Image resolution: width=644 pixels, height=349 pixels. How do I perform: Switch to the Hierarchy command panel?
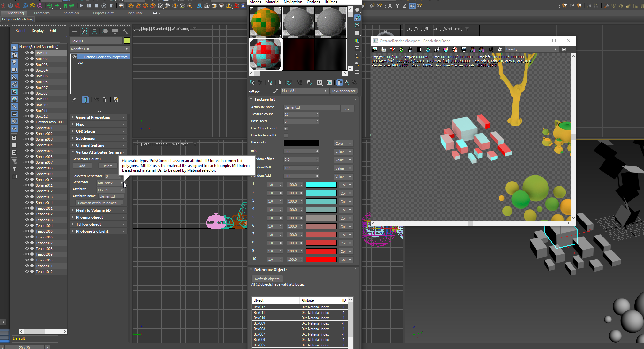coord(95,31)
